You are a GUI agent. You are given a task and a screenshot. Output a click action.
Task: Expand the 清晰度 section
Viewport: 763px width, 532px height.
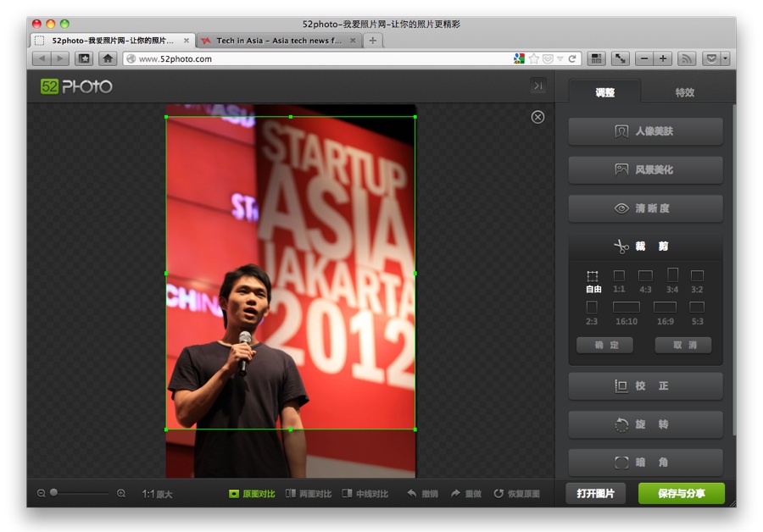click(645, 208)
